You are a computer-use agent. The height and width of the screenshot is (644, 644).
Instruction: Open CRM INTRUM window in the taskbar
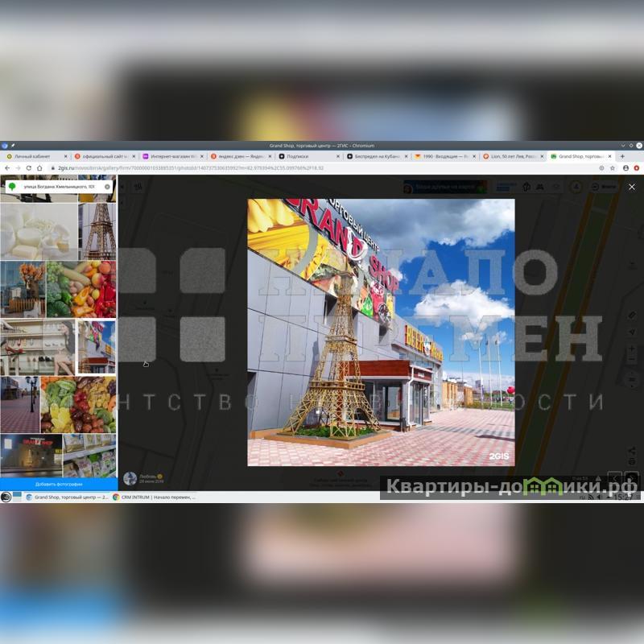[153, 497]
